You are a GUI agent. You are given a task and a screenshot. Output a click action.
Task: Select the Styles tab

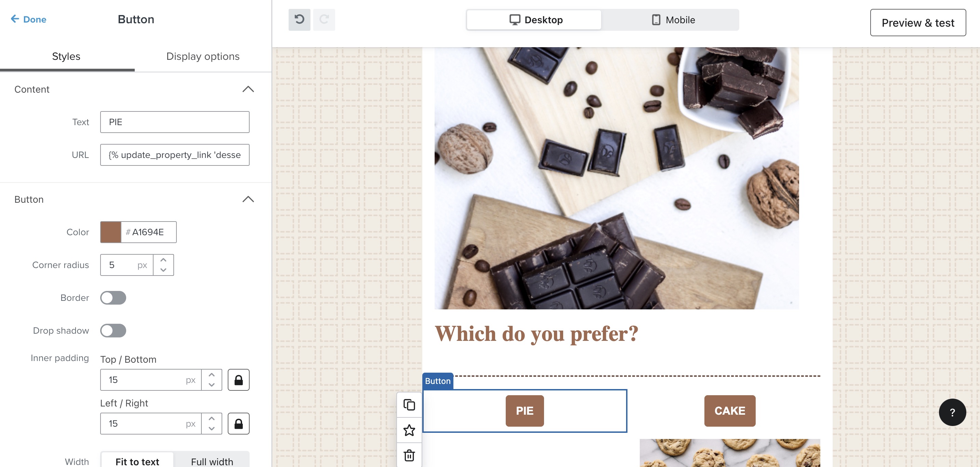tap(66, 56)
